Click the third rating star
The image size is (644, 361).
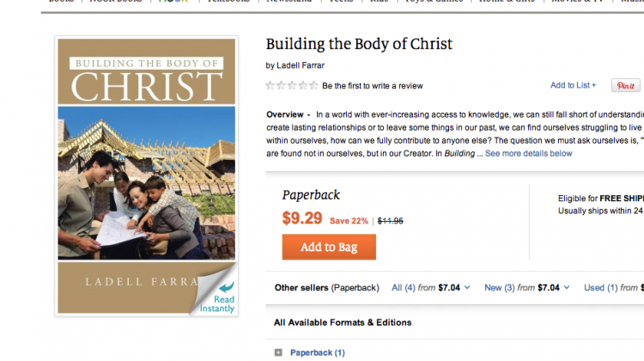(292, 86)
